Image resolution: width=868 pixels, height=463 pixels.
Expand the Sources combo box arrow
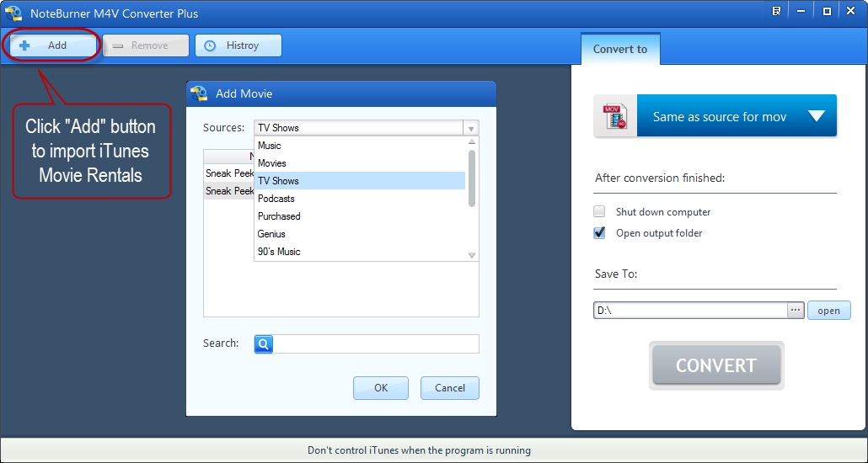470,128
